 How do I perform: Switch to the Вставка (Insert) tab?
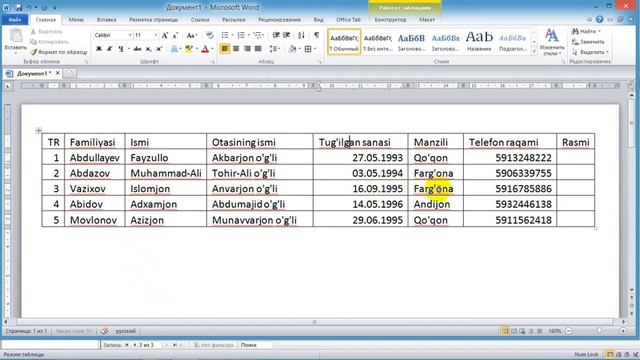107,19
